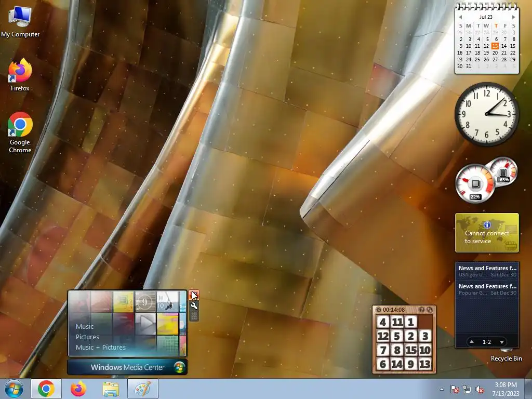Choose Music in the Media Center gadget
This screenshot has height=399, width=532.
(x=85, y=326)
